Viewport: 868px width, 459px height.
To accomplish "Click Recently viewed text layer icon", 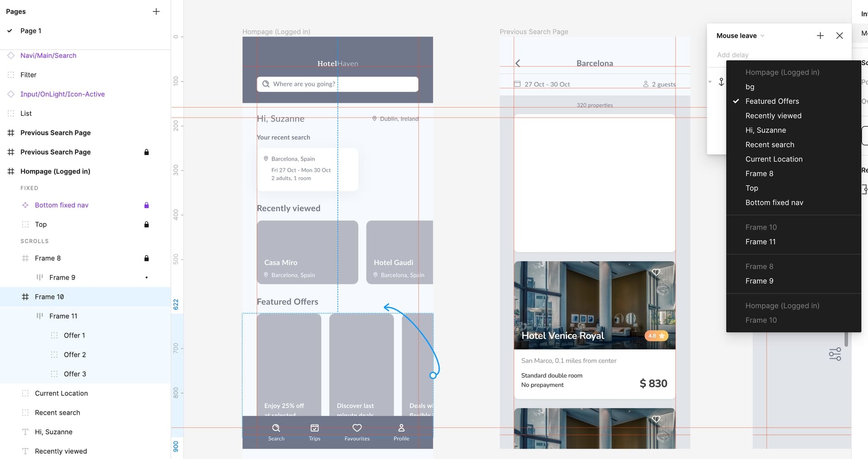I will point(25,451).
